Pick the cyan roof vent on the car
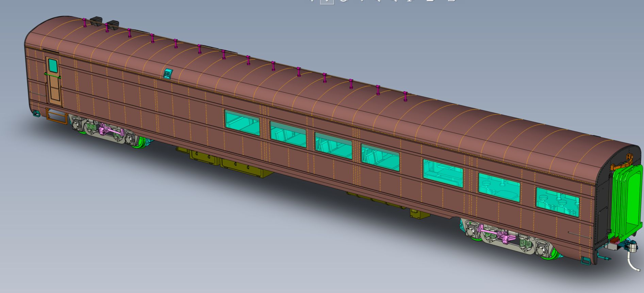This screenshot has width=644, height=293. coord(168,73)
